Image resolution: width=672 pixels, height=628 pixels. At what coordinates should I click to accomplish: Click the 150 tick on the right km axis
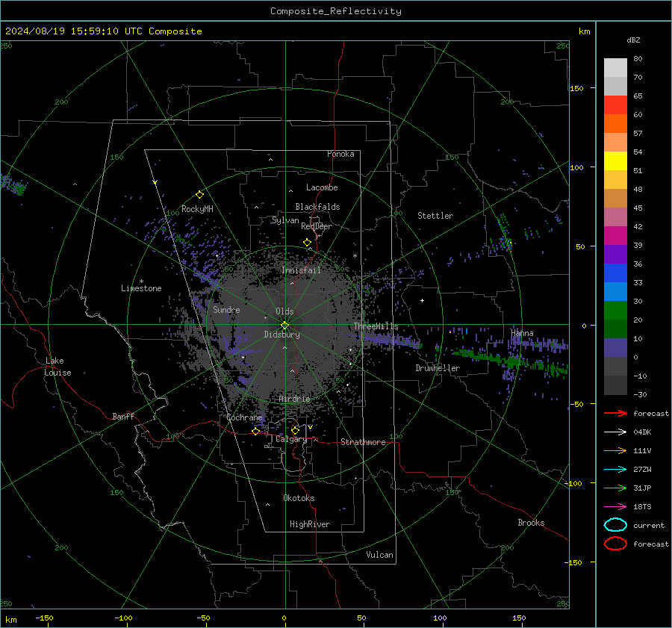(x=576, y=88)
